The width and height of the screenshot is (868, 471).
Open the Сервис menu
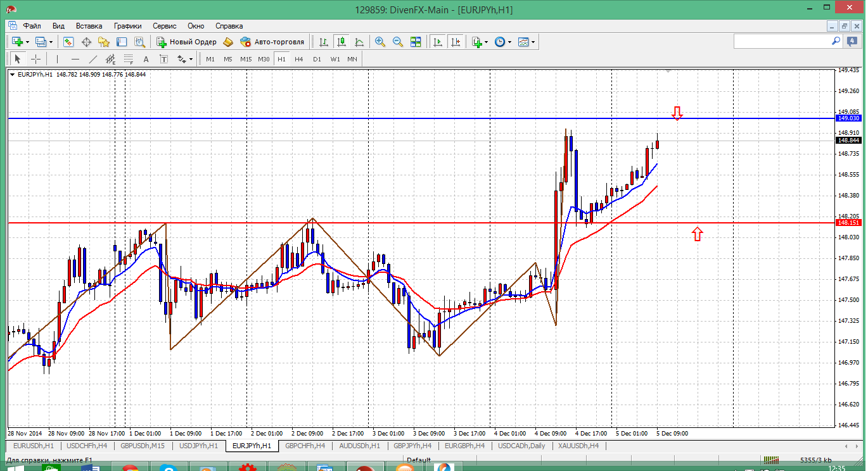tap(164, 26)
